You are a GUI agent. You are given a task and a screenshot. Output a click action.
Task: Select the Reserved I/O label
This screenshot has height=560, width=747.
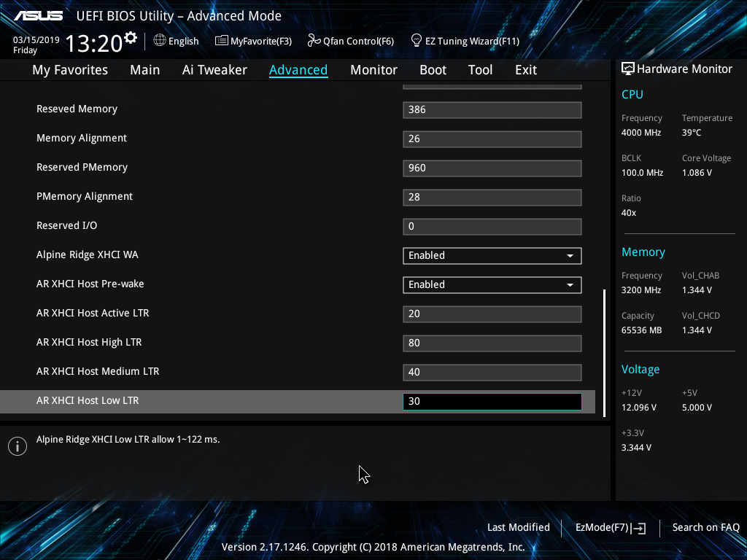(x=66, y=225)
